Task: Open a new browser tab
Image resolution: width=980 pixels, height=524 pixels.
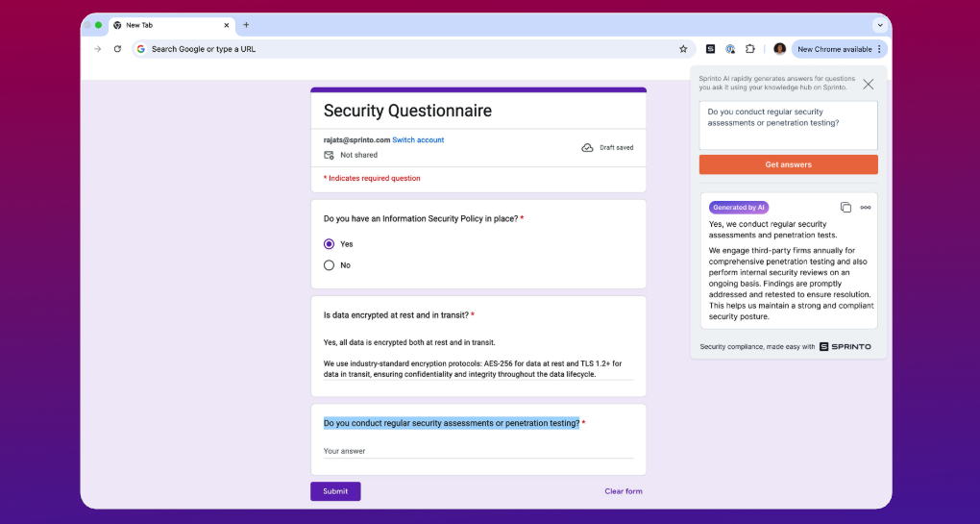Action: [246, 25]
